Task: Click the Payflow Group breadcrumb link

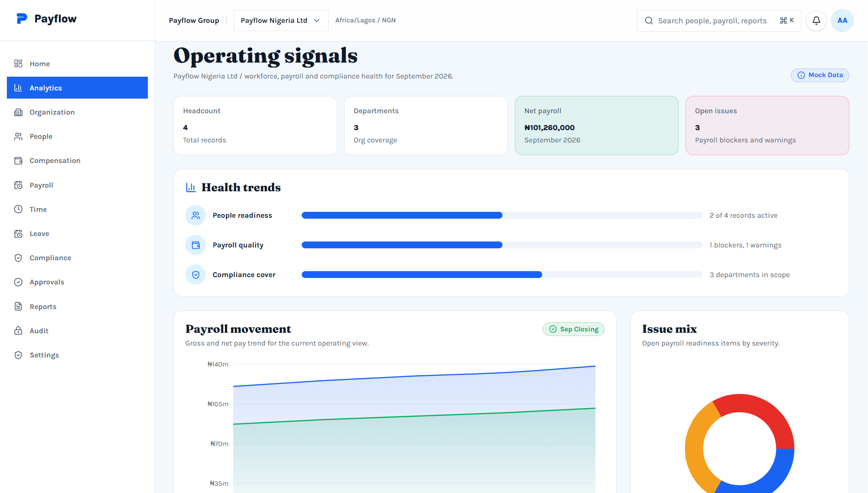Action: pyautogui.click(x=194, y=21)
